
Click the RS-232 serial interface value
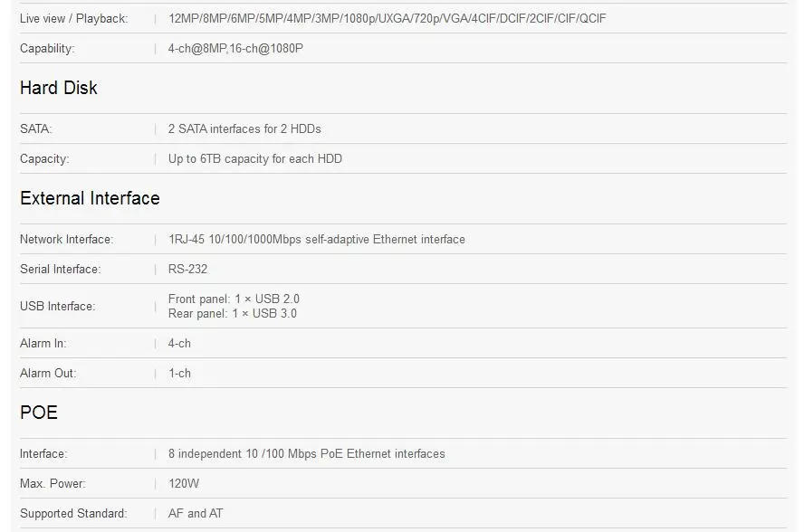point(187,269)
